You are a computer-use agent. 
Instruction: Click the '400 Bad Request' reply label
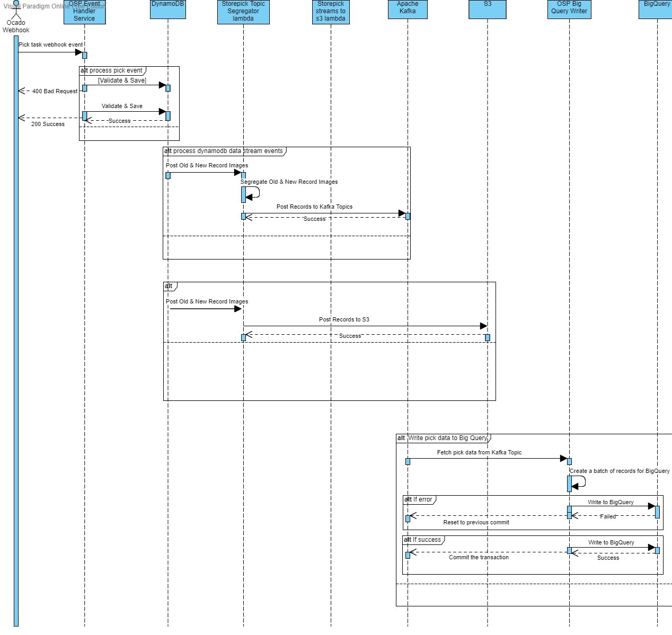pyautogui.click(x=55, y=91)
